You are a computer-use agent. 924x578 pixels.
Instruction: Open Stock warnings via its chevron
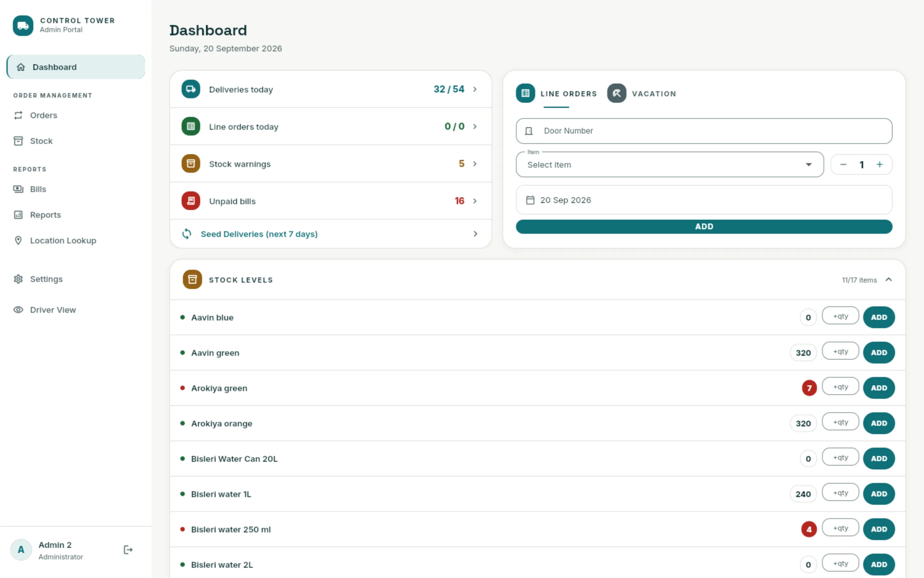click(x=475, y=164)
